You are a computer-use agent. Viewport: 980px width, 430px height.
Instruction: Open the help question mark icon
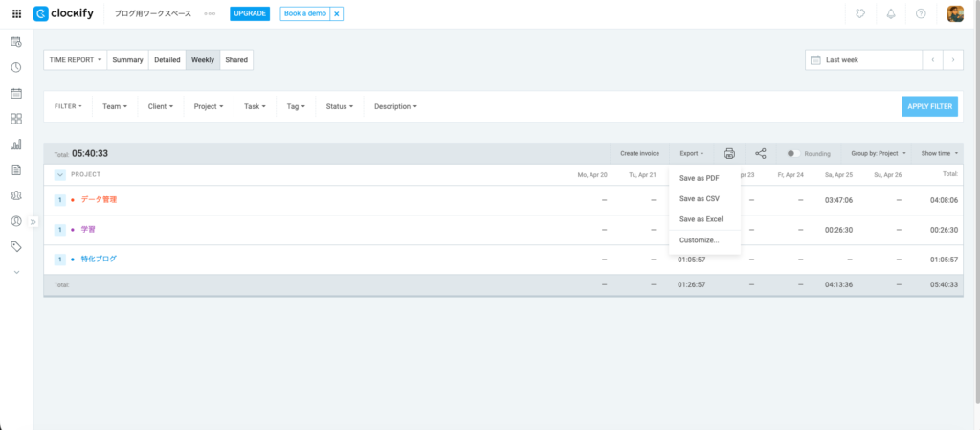click(x=921, y=14)
